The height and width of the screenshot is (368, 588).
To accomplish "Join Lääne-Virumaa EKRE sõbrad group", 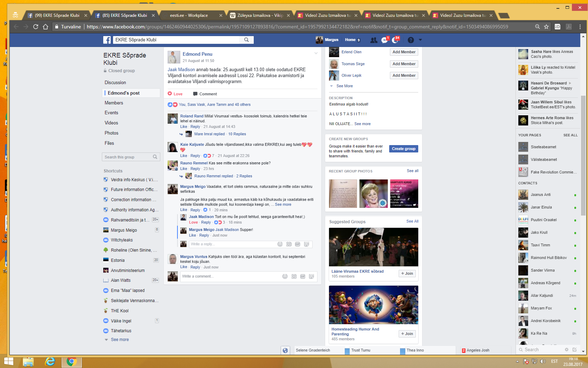I will (x=407, y=273).
